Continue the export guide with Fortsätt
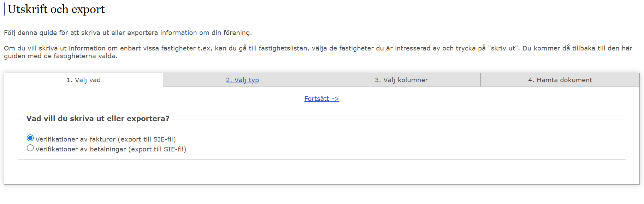This screenshot has height=204, width=644. 321,98
